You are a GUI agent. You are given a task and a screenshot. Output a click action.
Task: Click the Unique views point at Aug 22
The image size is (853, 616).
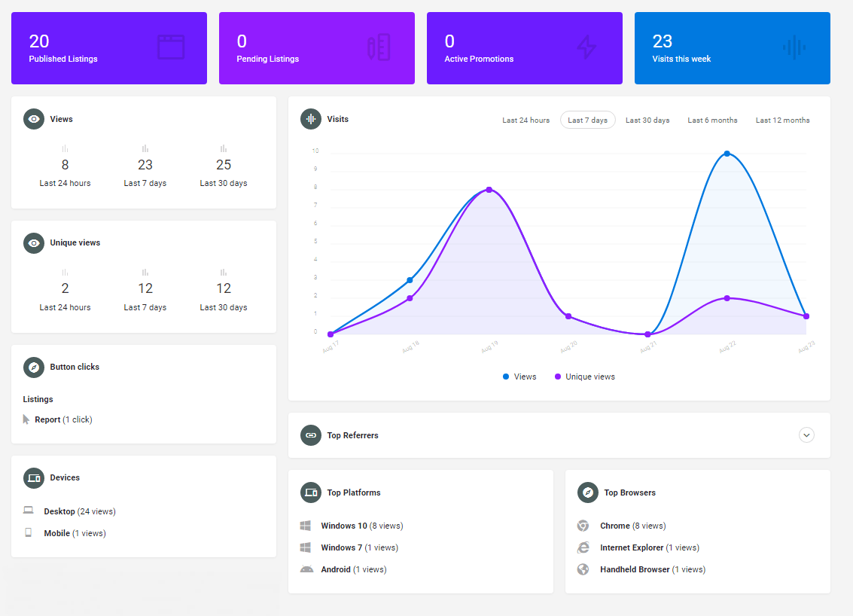[x=727, y=298]
